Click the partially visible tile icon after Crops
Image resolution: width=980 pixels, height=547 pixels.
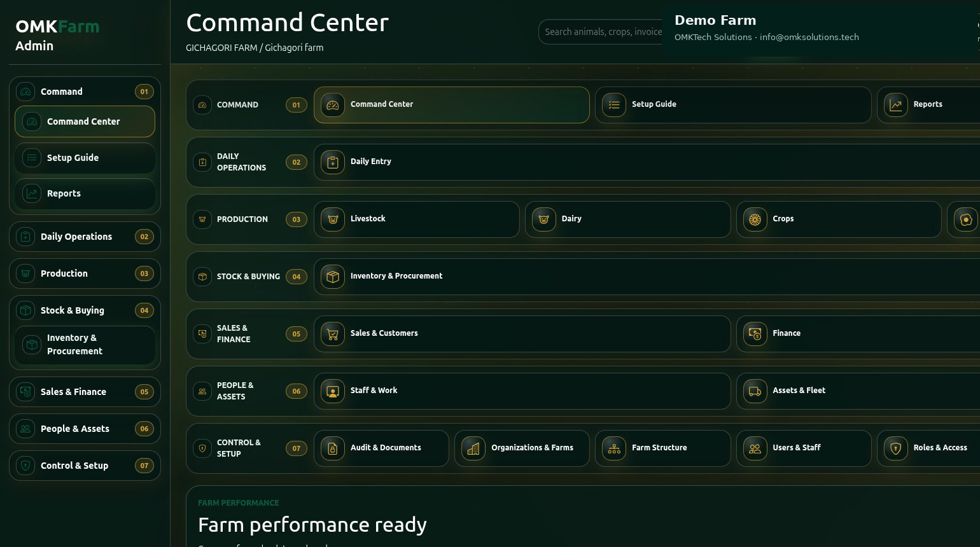[x=966, y=219]
